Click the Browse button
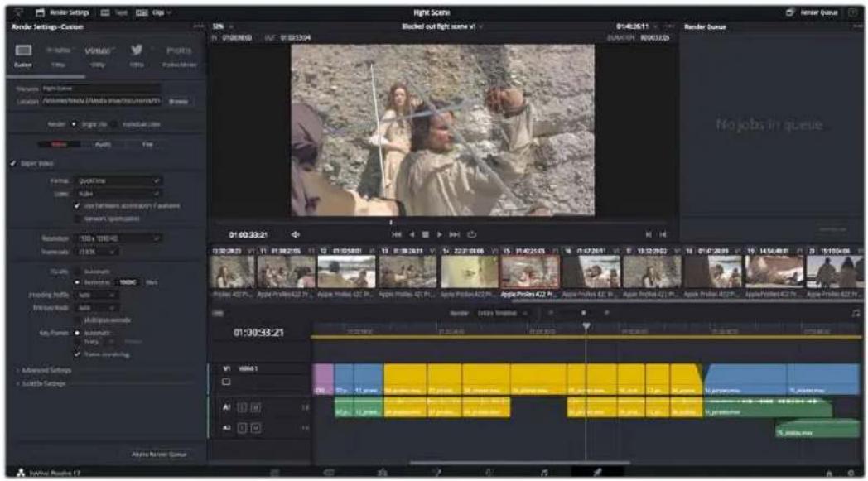The image size is (868, 481). tap(178, 102)
